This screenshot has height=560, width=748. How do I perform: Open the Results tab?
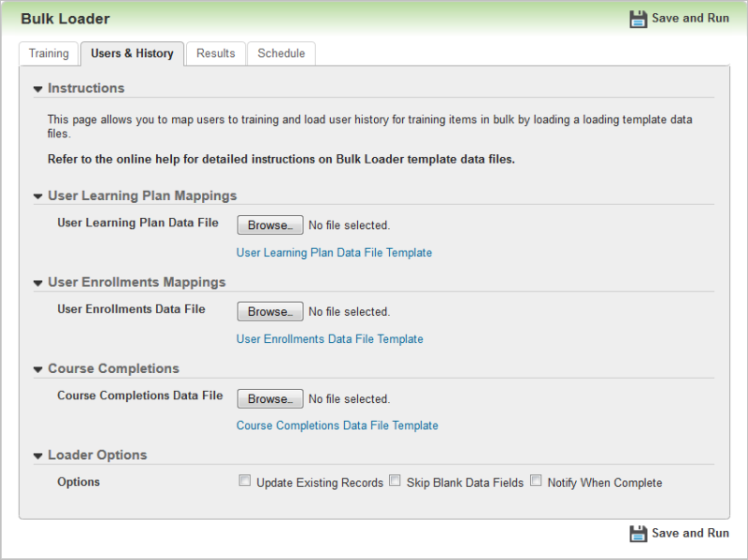pos(215,54)
